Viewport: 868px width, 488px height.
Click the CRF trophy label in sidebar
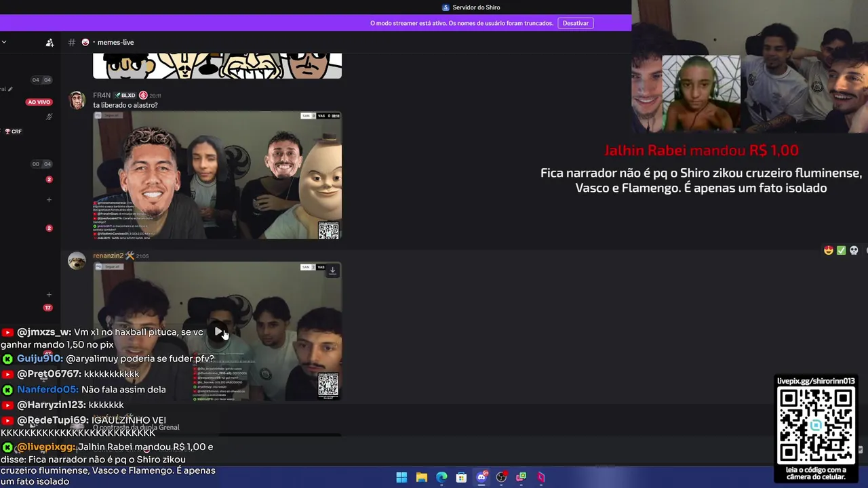coord(14,131)
